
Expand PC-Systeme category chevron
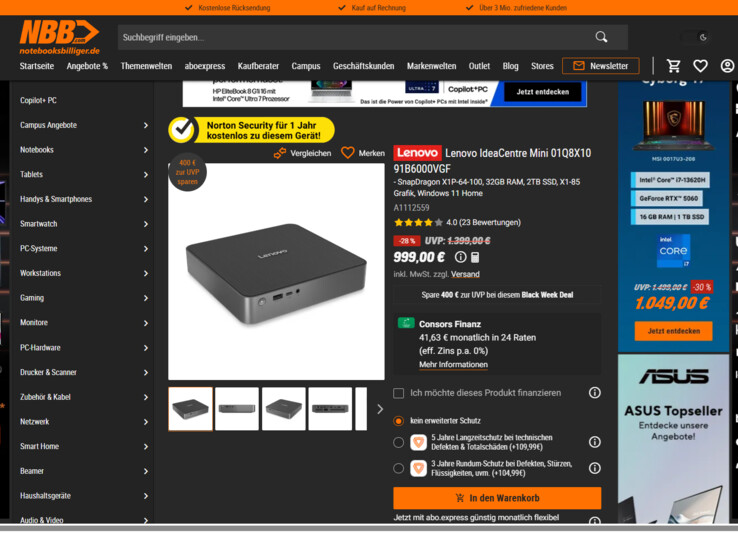coord(145,249)
